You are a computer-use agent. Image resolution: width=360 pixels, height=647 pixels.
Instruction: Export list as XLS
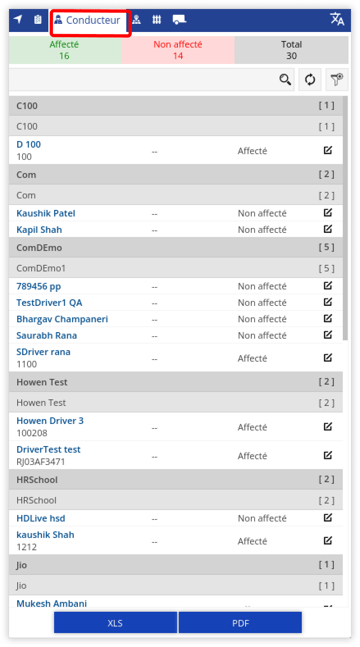pos(115,623)
